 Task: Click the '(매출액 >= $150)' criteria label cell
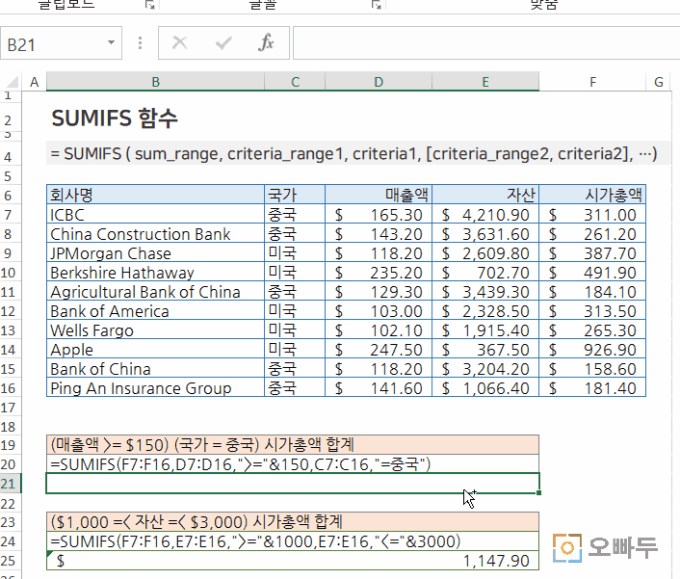(x=293, y=445)
